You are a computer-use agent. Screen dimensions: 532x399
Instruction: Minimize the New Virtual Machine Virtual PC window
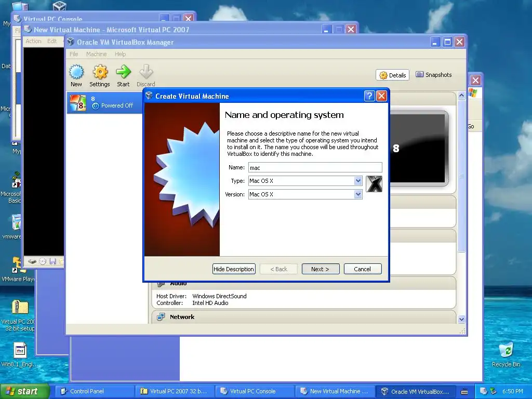point(326,30)
